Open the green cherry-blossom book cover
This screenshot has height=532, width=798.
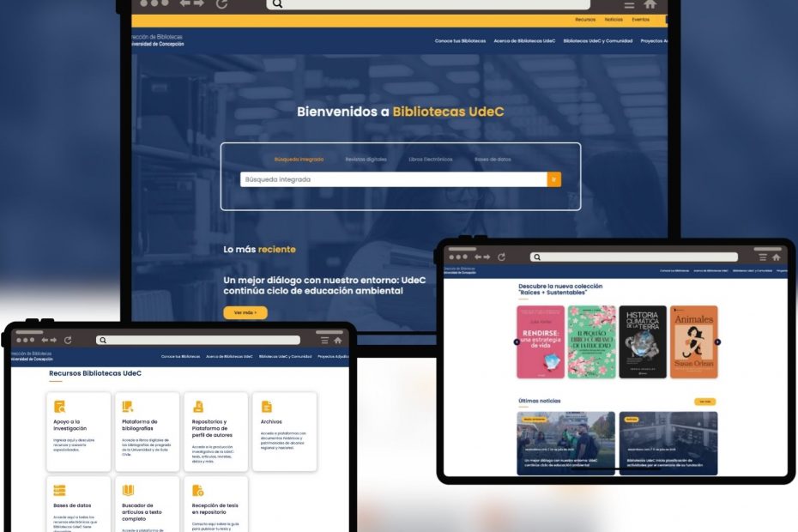[x=591, y=342]
